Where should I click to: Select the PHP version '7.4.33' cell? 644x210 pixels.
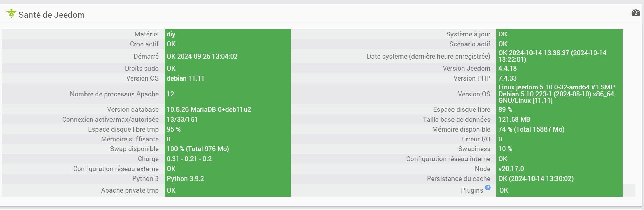pos(508,78)
